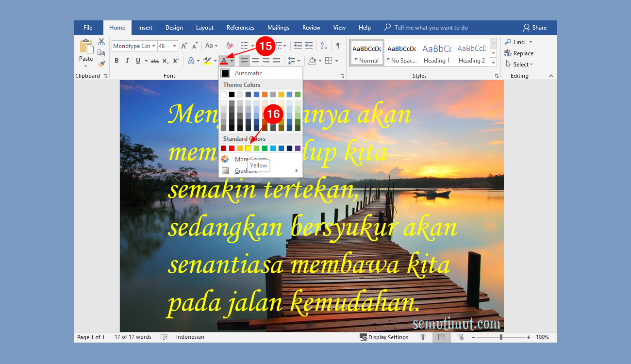Open Replace in the Editing group
Viewport: 631px width, 364px height.
tap(519, 53)
